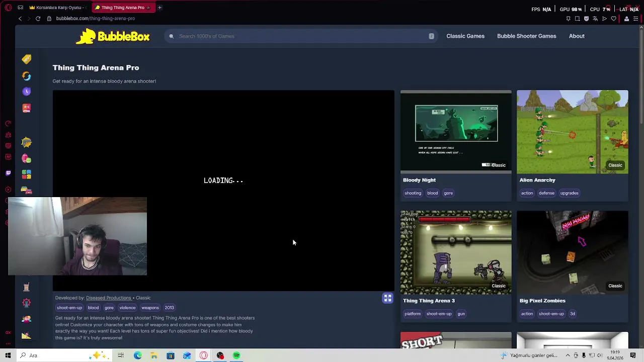Open Bloody Night game thumbnail

pyautogui.click(x=456, y=132)
